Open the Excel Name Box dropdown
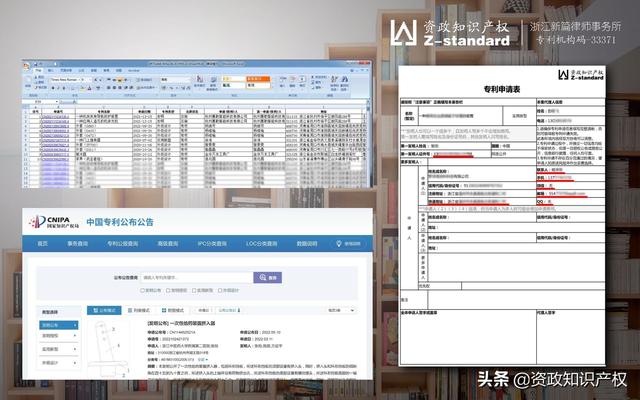 [x=56, y=101]
